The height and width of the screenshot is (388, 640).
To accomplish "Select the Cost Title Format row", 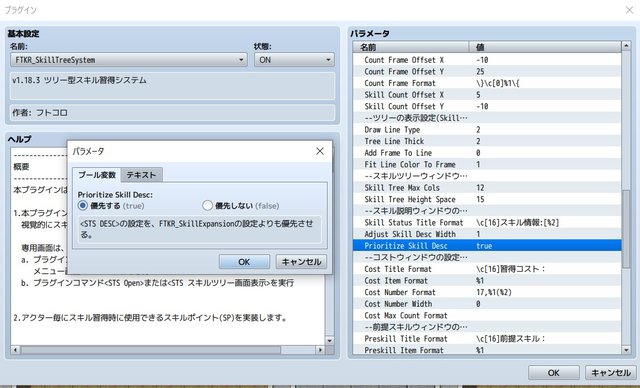I will pyautogui.click(x=487, y=269).
